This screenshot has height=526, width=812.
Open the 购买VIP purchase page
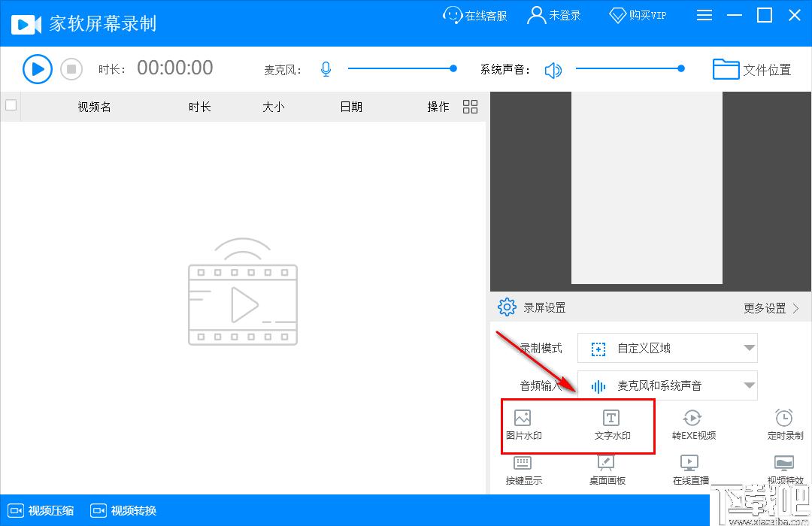tap(638, 16)
